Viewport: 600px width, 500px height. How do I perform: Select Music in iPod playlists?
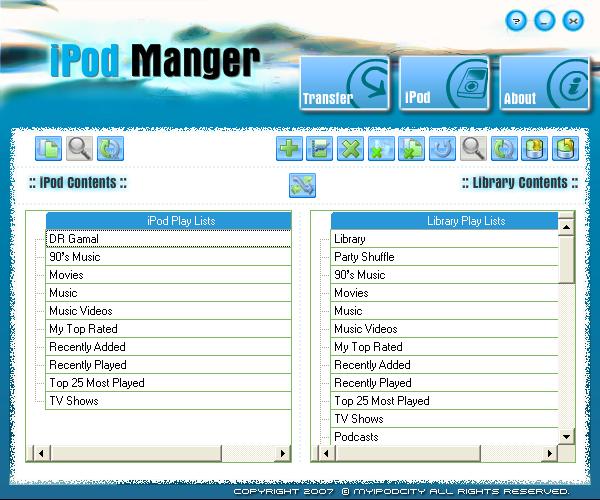(168, 293)
